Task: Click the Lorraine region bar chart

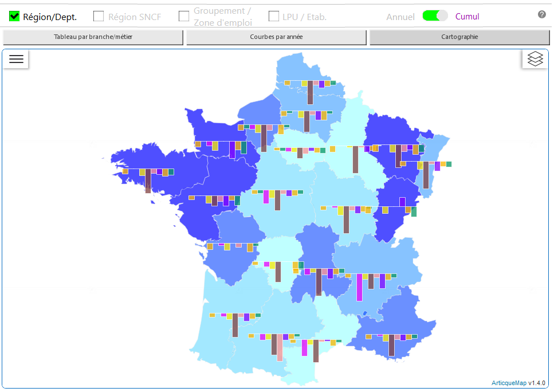Action: tap(398, 155)
